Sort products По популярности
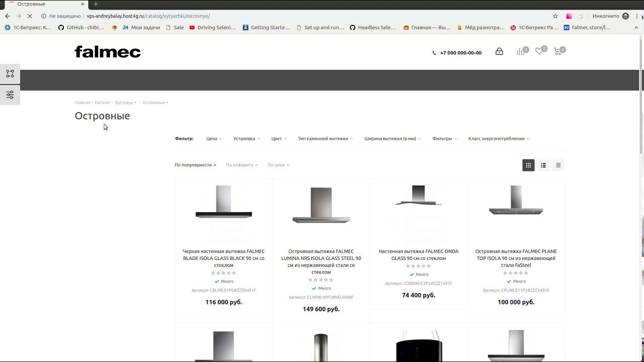The image size is (644, 362). coord(195,165)
